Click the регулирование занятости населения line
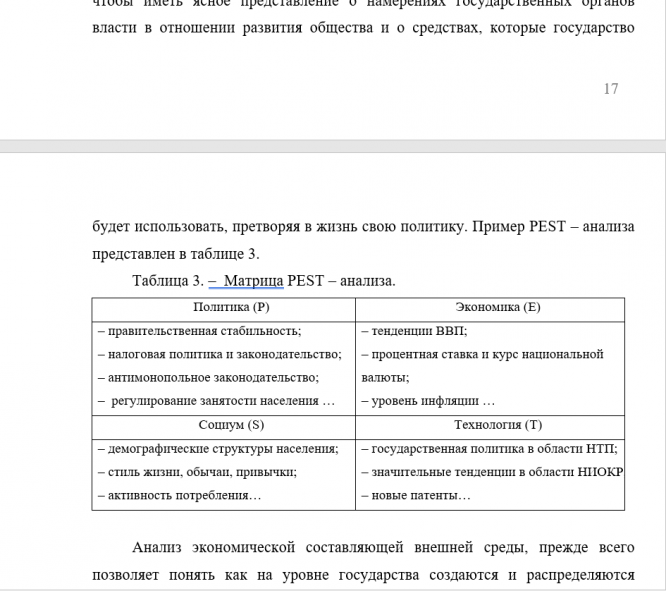666x591 pixels. click(x=217, y=401)
